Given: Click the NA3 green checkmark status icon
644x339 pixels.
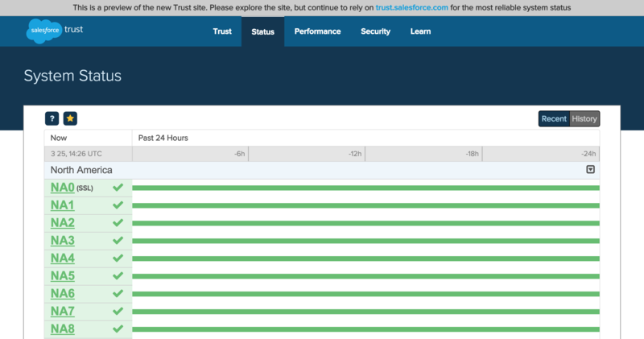Looking at the screenshot, I should coord(118,241).
